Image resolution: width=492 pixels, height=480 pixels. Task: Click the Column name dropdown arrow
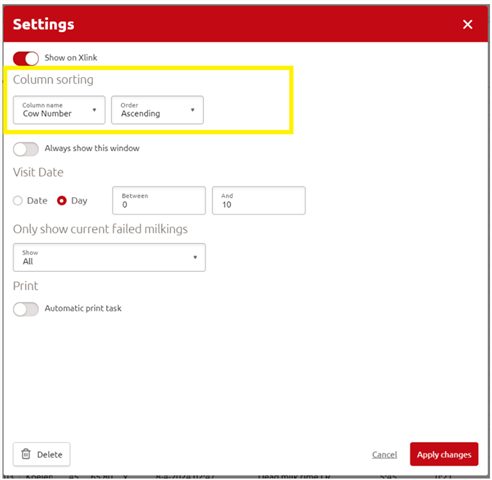tap(94, 110)
